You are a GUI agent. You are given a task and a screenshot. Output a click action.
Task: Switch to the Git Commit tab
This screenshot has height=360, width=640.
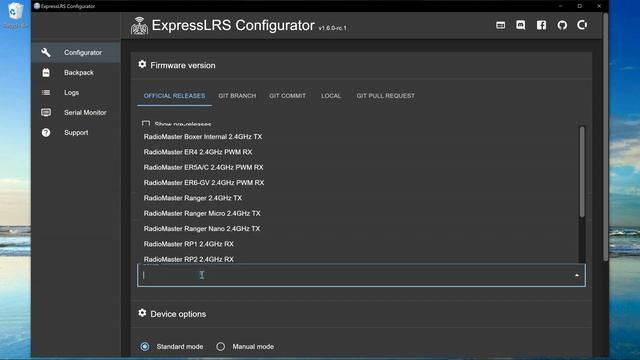tap(287, 96)
